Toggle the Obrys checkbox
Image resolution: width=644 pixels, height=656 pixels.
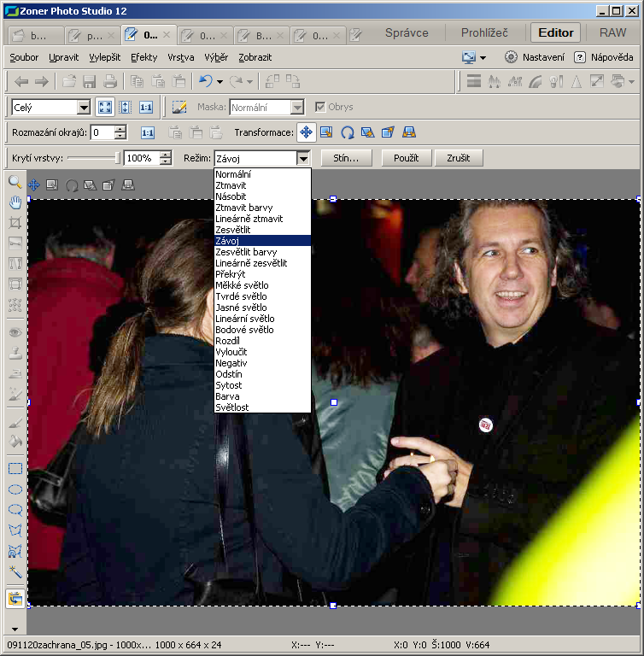[320, 108]
